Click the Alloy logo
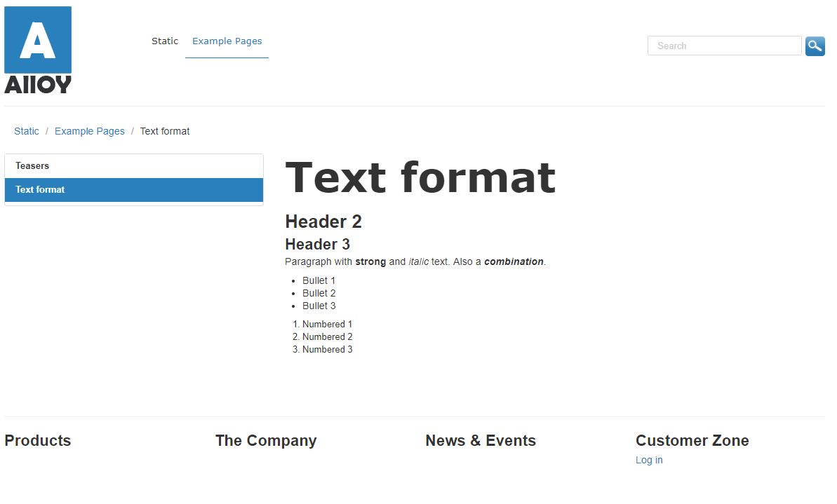Image resolution: width=837 pixels, height=504 pixels. pos(38,50)
